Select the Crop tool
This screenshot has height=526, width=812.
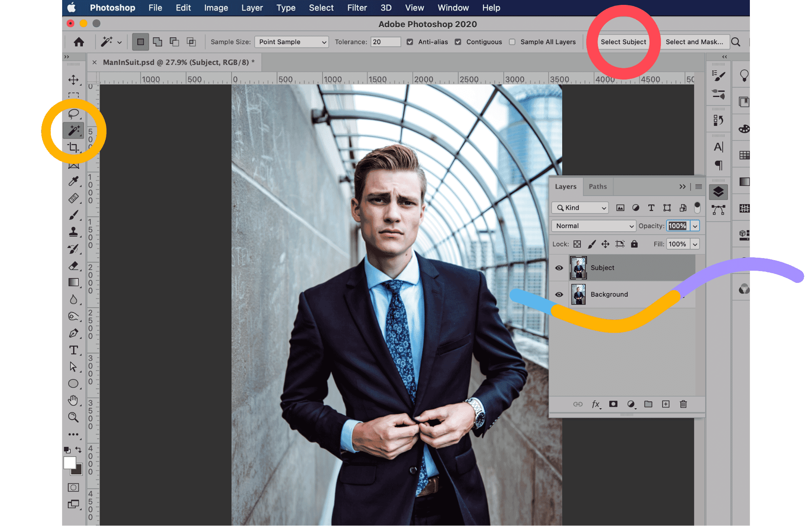point(74,147)
